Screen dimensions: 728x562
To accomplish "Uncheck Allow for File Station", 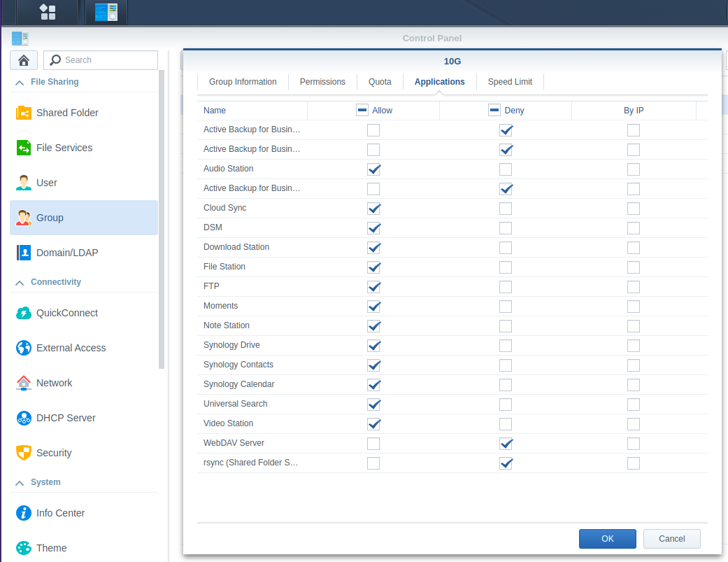I will pyautogui.click(x=373, y=267).
